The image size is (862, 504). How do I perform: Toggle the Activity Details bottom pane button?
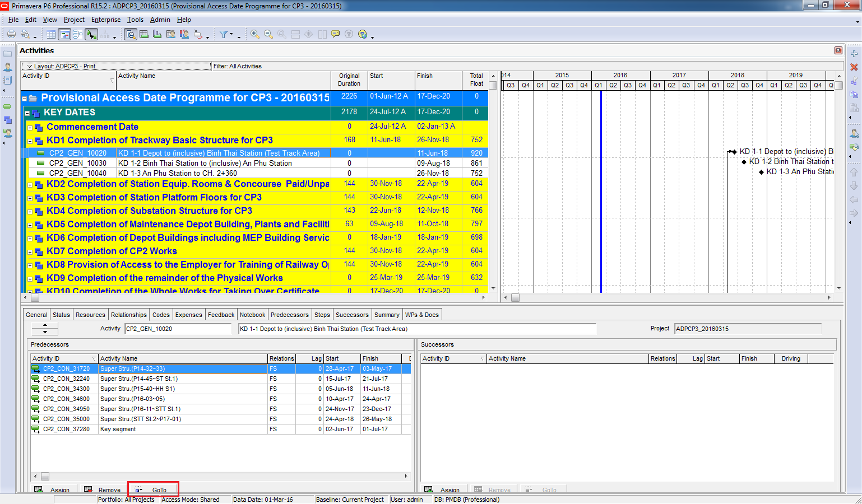[x=131, y=34]
